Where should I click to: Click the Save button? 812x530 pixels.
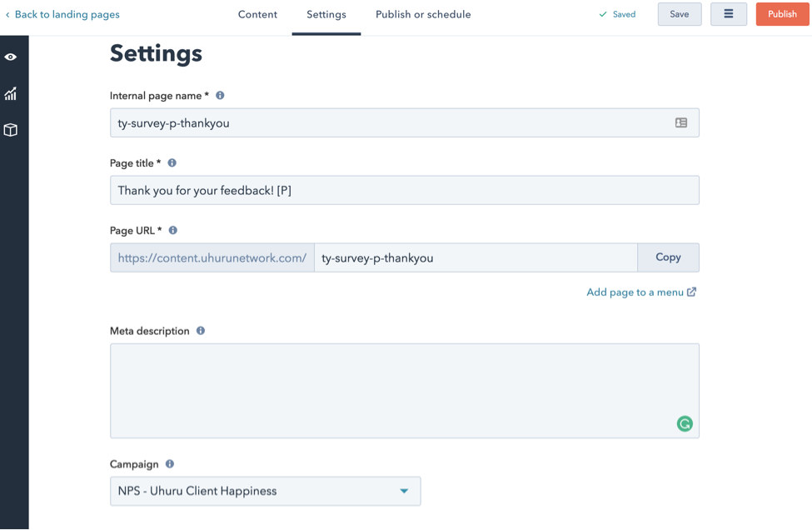pyautogui.click(x=680, y=14)
